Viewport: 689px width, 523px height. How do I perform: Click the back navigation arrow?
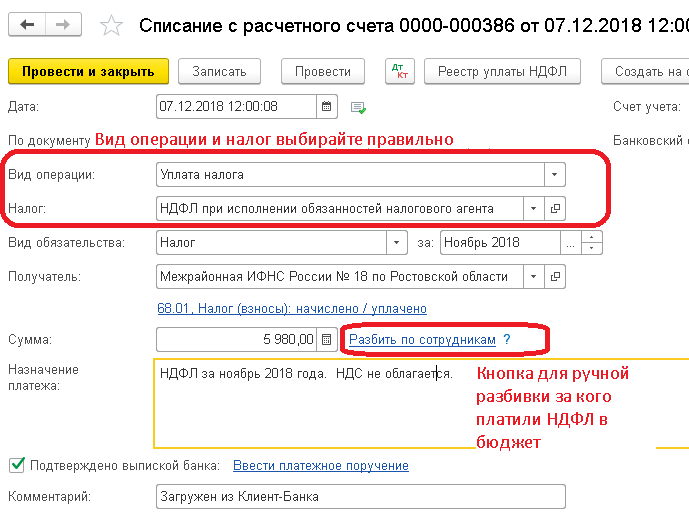[x=27, y=24]
